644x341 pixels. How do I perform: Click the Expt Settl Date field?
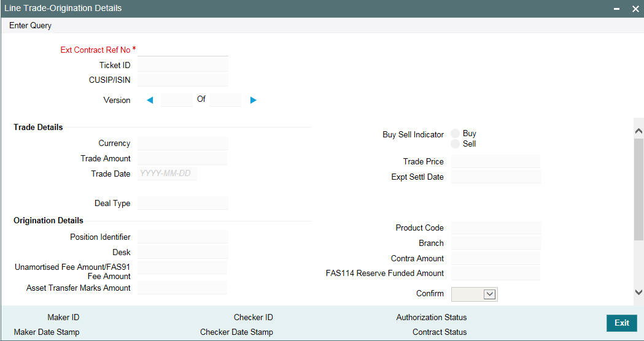click(495, 177)
